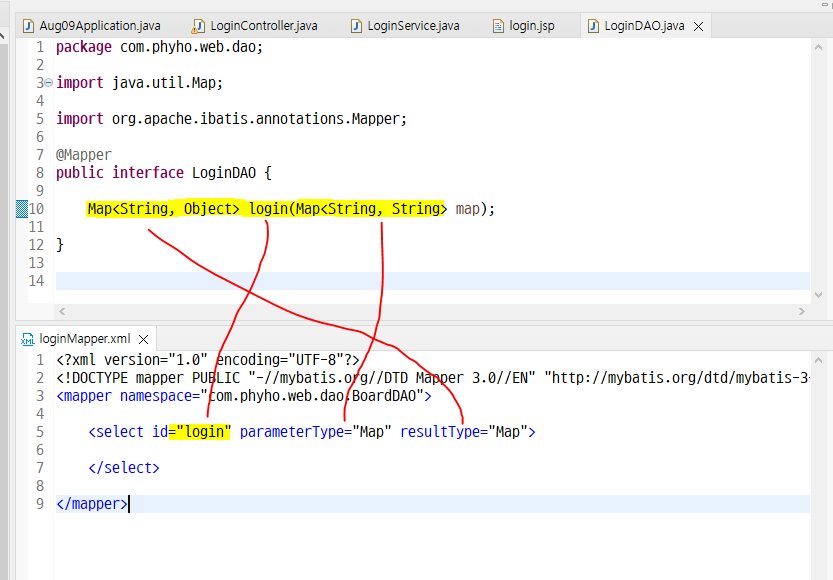The width and height of the screenshot is (833, 580).
Task: Click the Java file icon on LoginDAO.java tab
Action: coord(593,26)
